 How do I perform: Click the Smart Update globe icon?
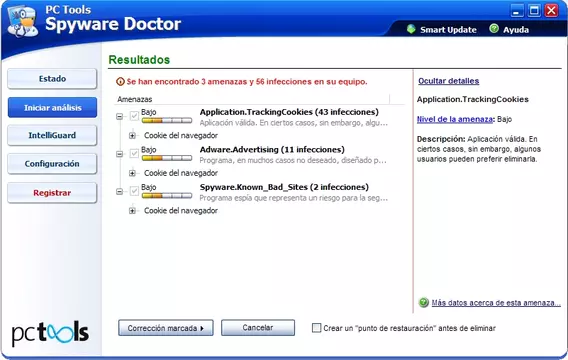[x=411, y=29]
